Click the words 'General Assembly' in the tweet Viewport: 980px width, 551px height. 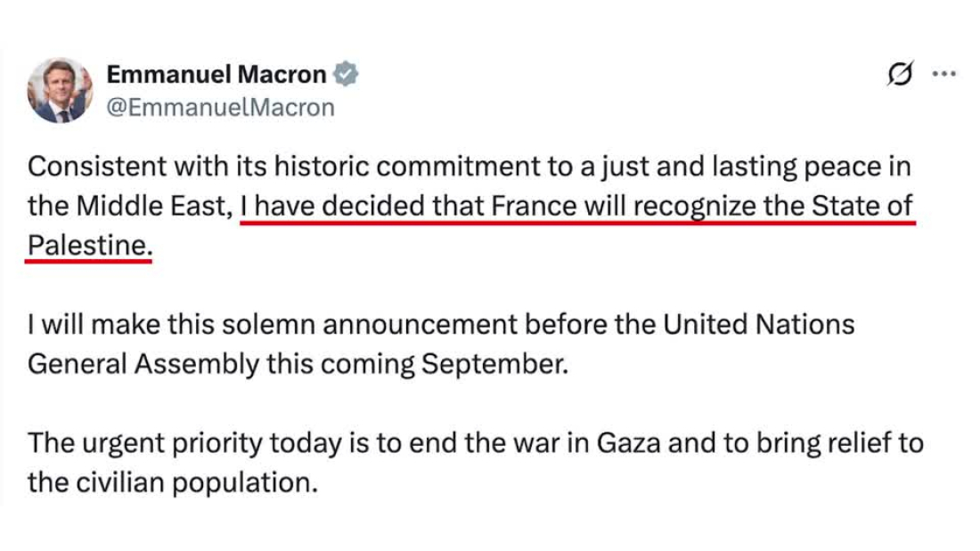[143, 365]
